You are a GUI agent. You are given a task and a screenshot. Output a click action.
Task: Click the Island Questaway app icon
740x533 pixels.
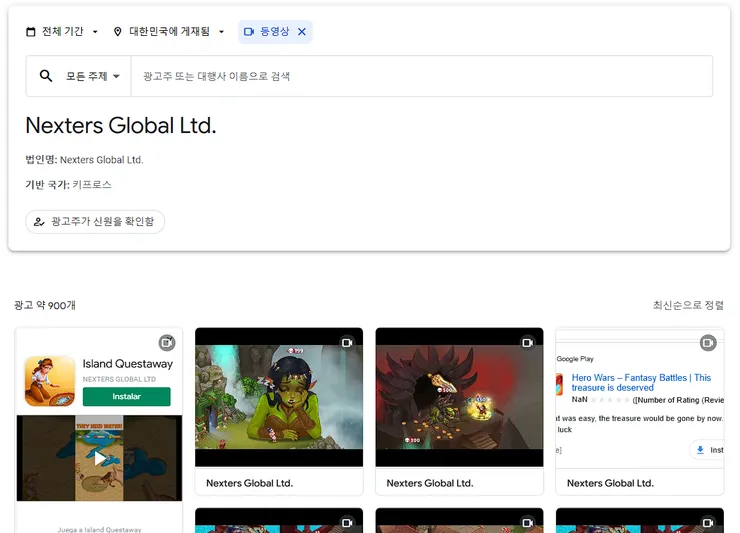(x=50, y=381)
